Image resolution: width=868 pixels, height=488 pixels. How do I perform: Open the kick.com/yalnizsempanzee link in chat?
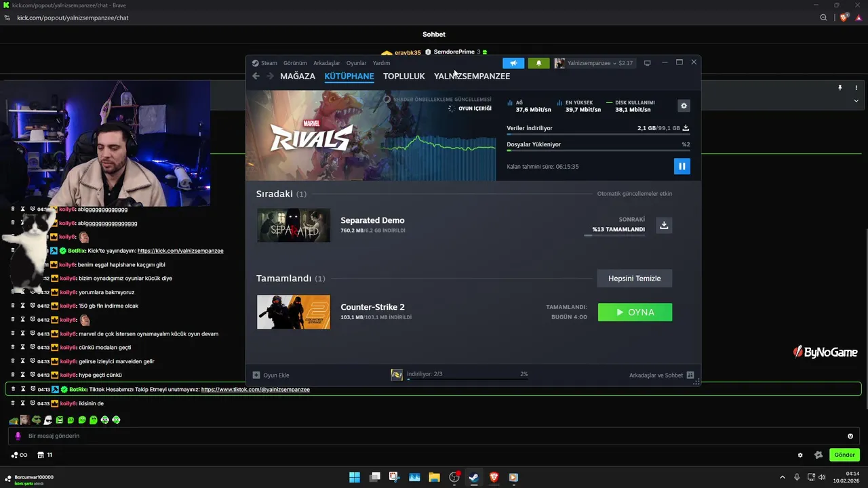tap(180, 251)
